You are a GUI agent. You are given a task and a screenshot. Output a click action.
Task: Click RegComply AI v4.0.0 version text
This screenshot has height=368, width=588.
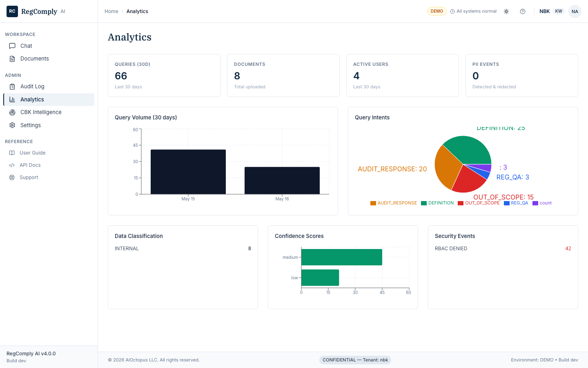(31, 354)
